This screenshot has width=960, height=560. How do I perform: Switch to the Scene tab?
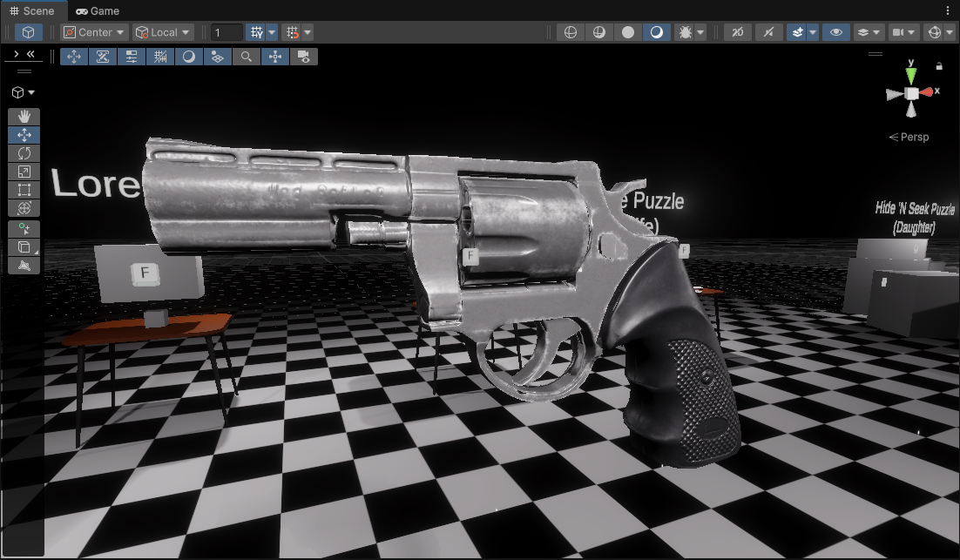tap(32, 11)
